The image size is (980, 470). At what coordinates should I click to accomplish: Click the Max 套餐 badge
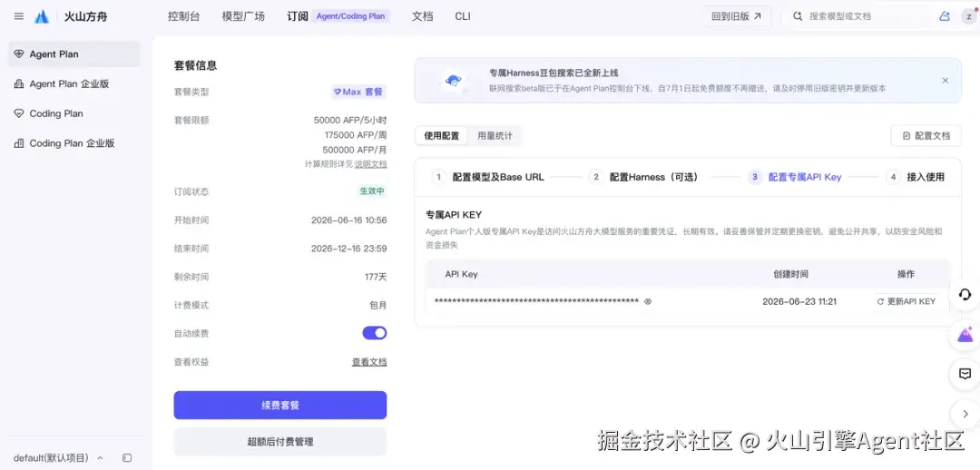pos(358,92)
